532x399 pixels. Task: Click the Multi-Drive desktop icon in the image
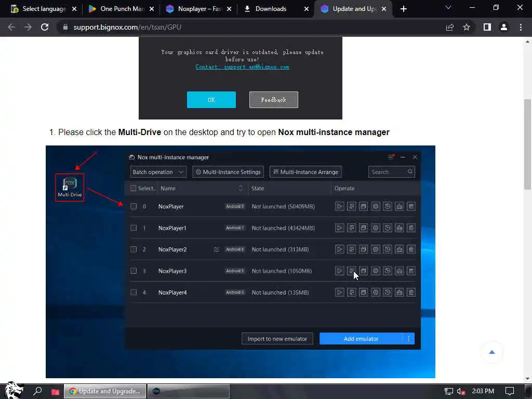click(x=70, y=187)
